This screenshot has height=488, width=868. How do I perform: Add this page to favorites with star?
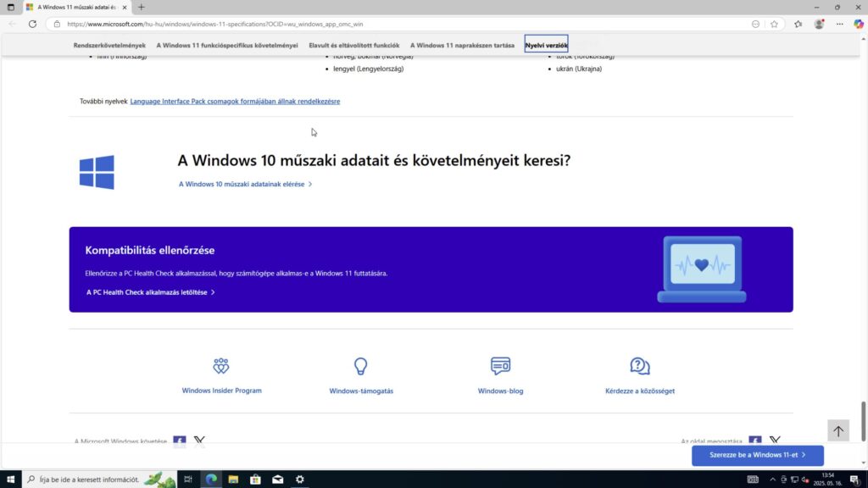click(x=774, y=24)
